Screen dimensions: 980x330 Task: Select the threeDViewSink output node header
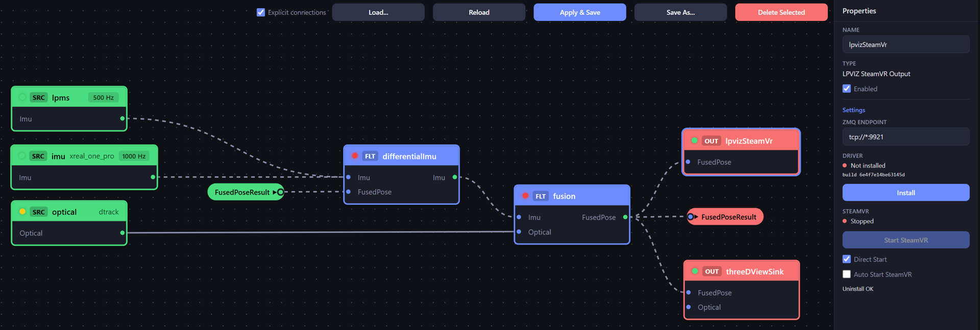point(742,271)
